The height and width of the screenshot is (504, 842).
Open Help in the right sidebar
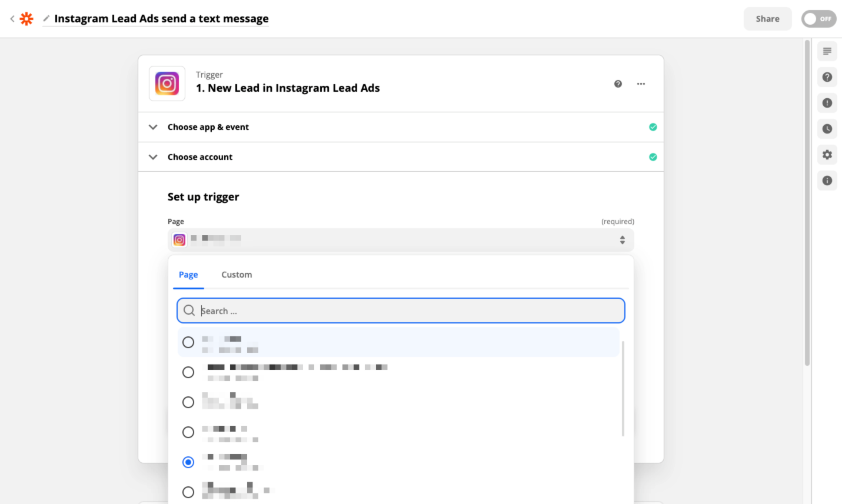827,77
